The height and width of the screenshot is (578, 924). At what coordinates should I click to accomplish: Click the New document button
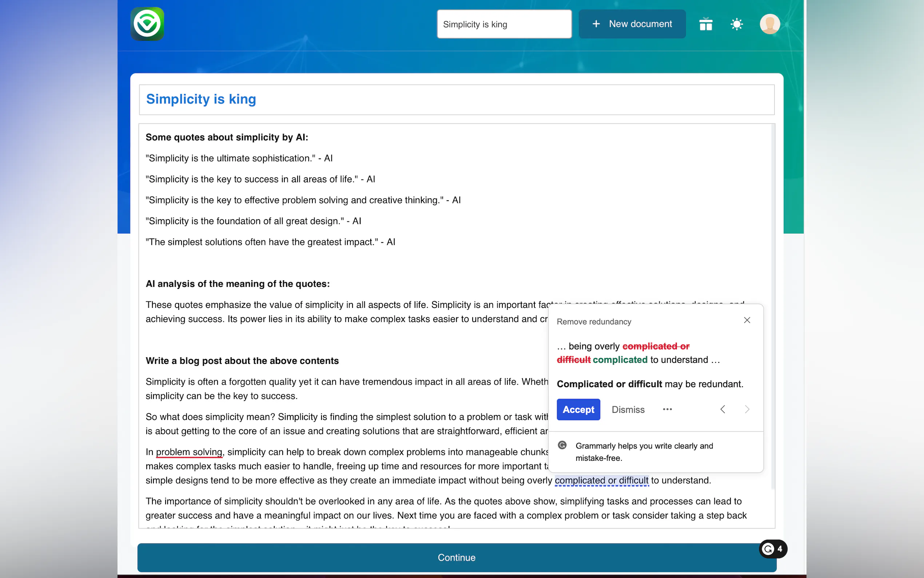point(632,24)
